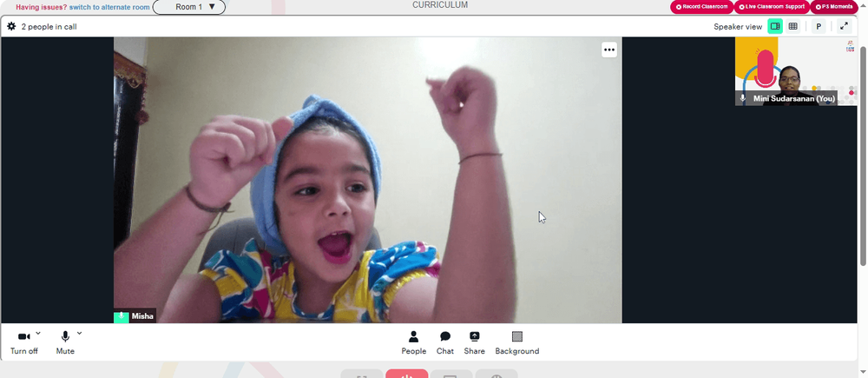The height and width of the screenshot is (378, 868).
Task: Open the People panel
Action: click(413, 343)
